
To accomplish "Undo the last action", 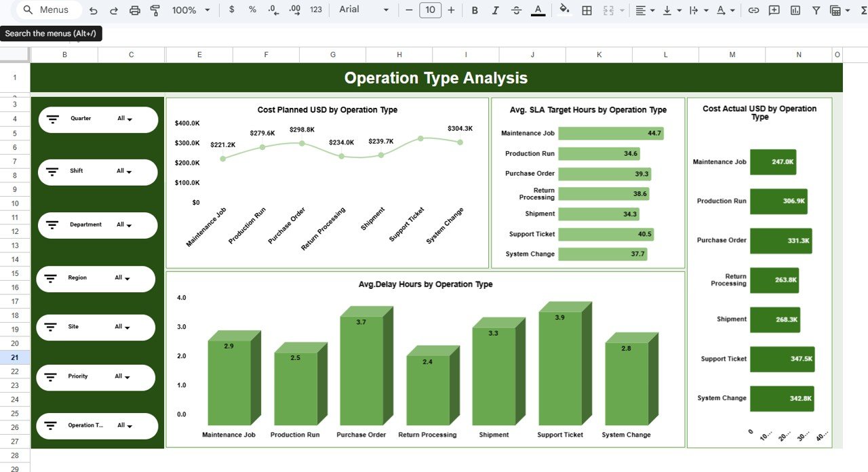I will (x=93, y=10).
